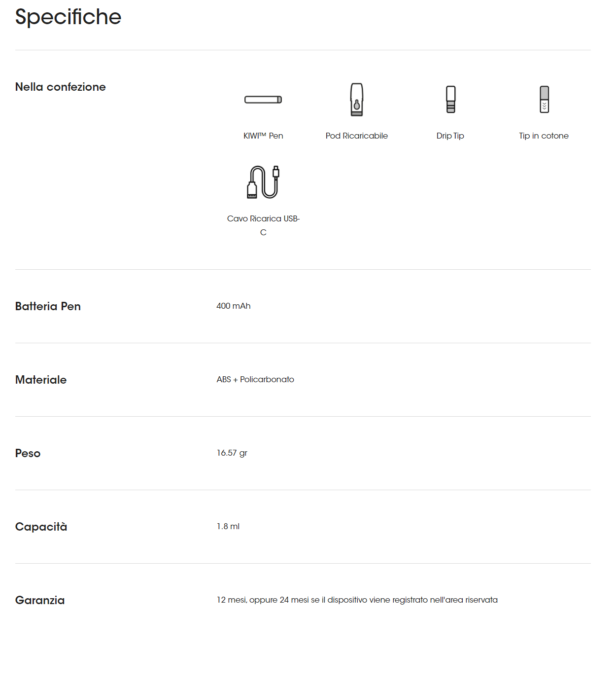Select the Nella confezione row title
616x684 pixels.
[61, 87]
